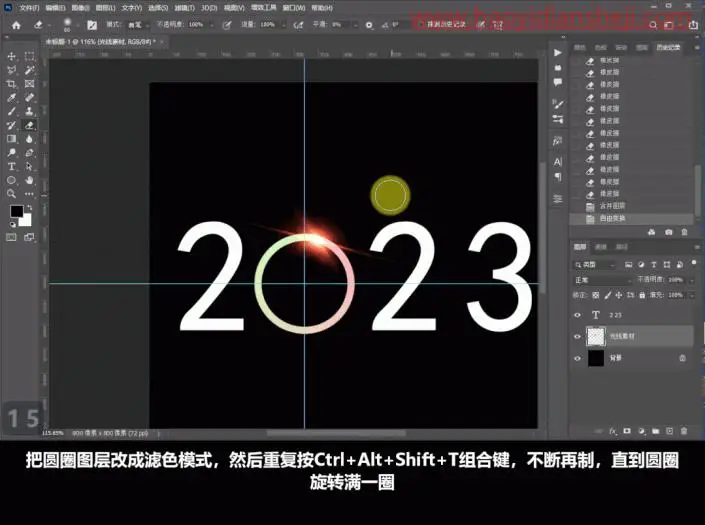Select the Frame tool
This screenshot has width=705, height=525.
(x=29, y=84)
